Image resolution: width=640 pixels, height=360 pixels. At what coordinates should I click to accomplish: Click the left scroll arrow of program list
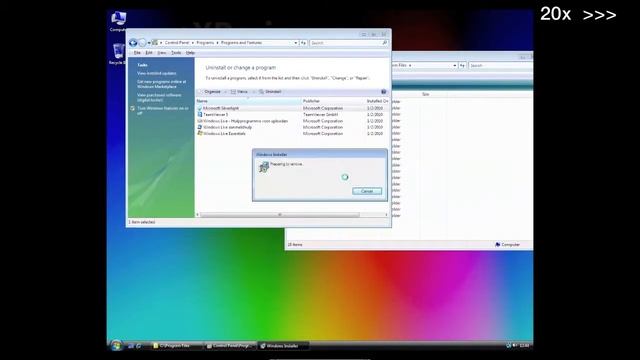pyautogui.click(x=198, y=215)
